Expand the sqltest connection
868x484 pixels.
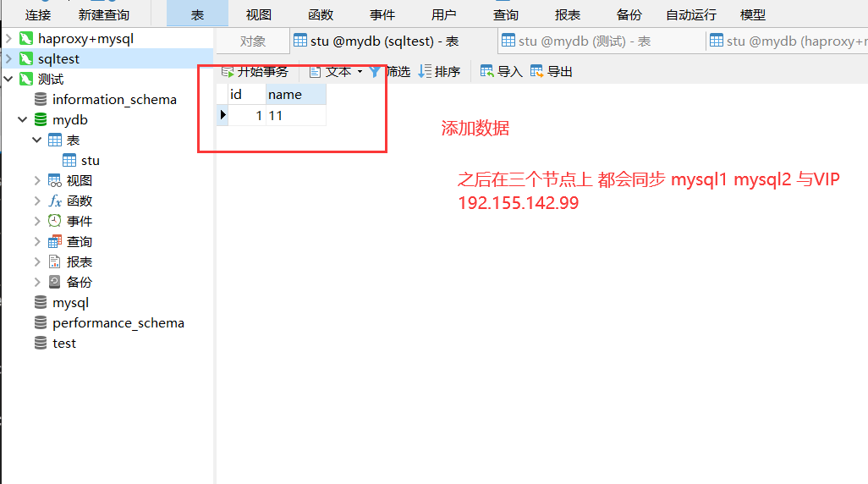[x=8, y=58]
